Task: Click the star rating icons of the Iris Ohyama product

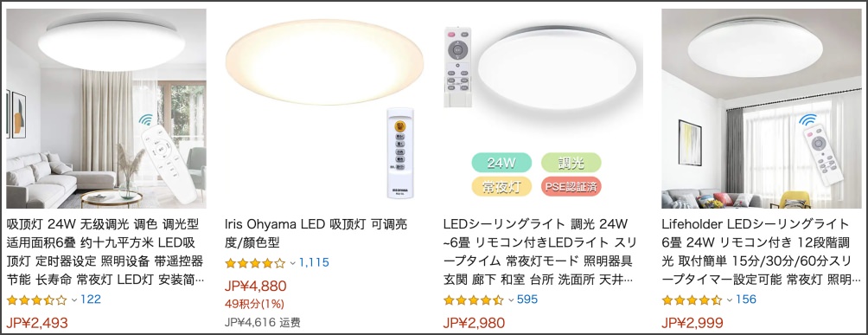Action: 255,263
